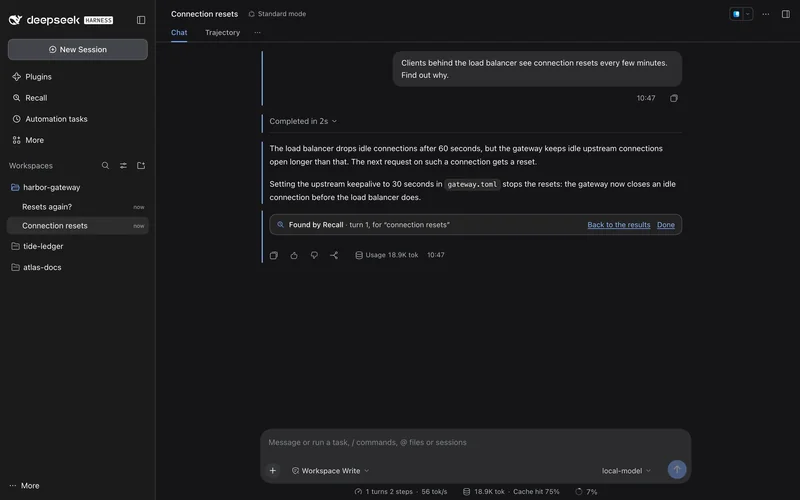Click plus attachment button
The height and width of the screenshot is (500, 800).
click(x=272, y=470)
